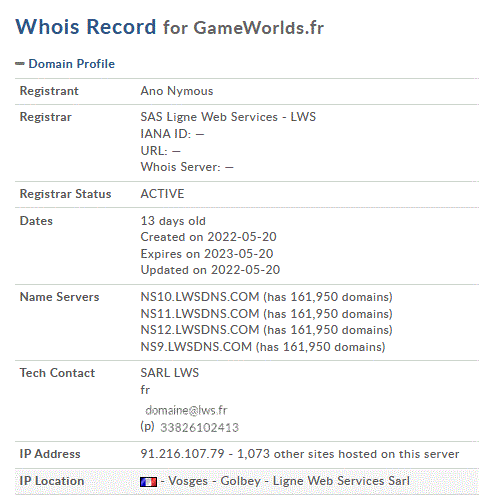Screen dimensions: 479x495
Task: Click the 'fr' country line under Tech Contact
Action: [145, 390]
